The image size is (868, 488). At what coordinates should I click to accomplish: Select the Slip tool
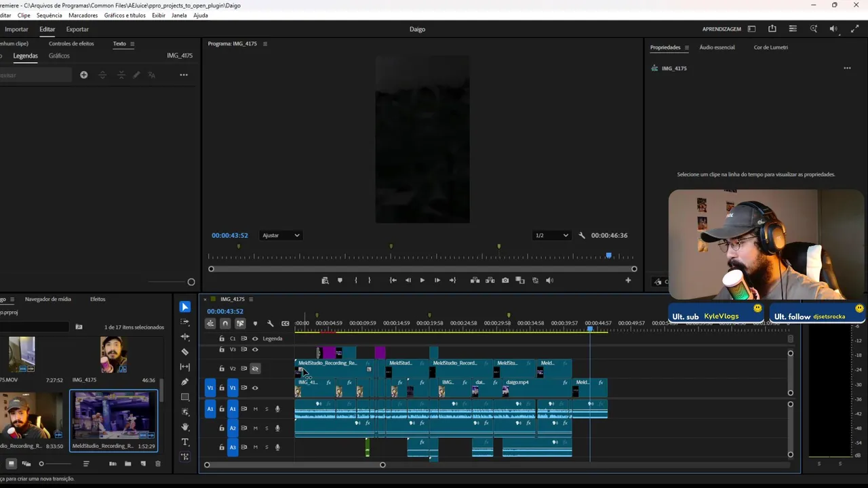click(x=185, y=367)
